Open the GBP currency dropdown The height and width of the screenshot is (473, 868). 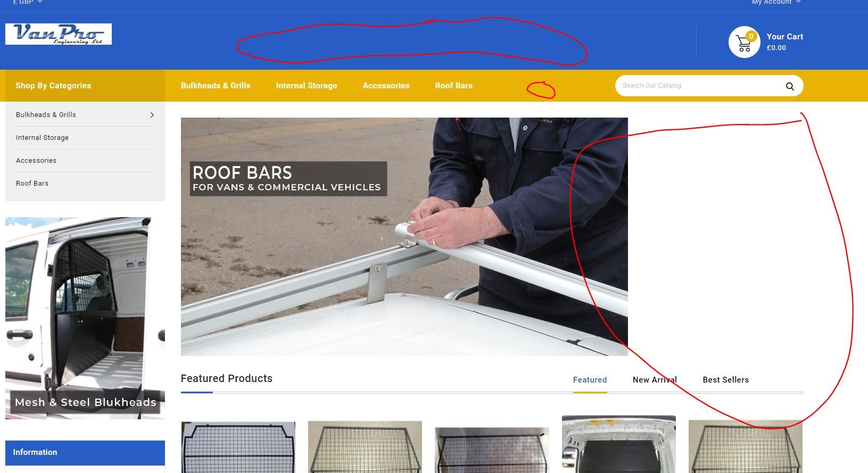tap(28, 2)
